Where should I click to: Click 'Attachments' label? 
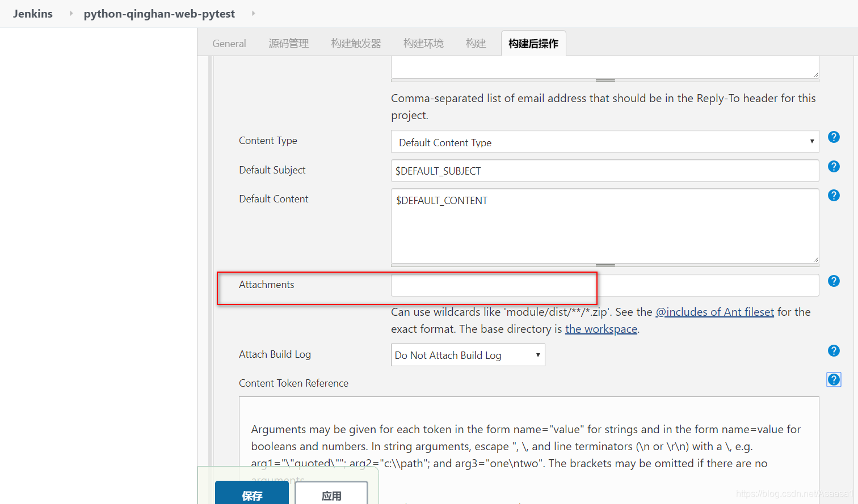coord(267,285)
